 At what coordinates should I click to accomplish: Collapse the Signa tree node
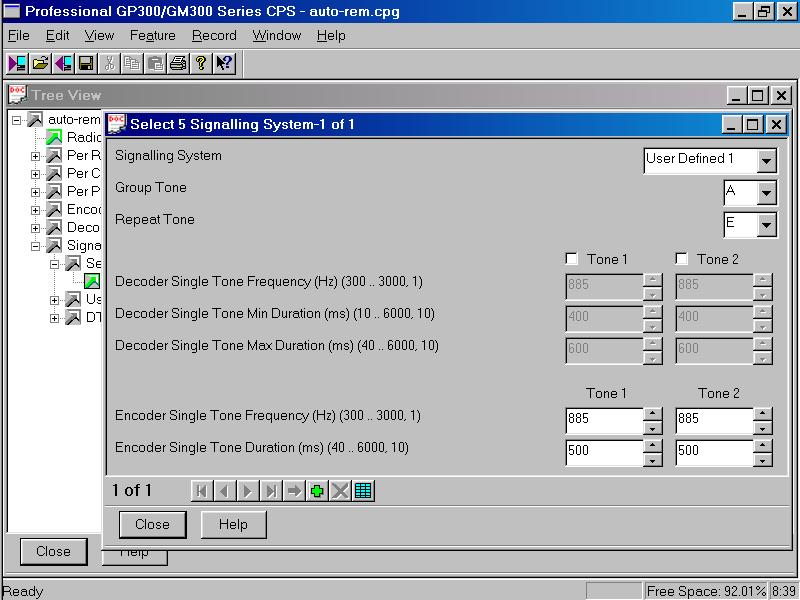tap(35, 246)
